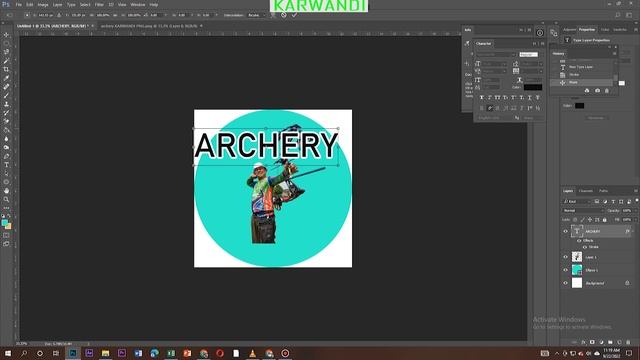Viewport: 640px width, 360px height.
Task: Toggle the Stroke effect visibility eye
Action: 584,247
